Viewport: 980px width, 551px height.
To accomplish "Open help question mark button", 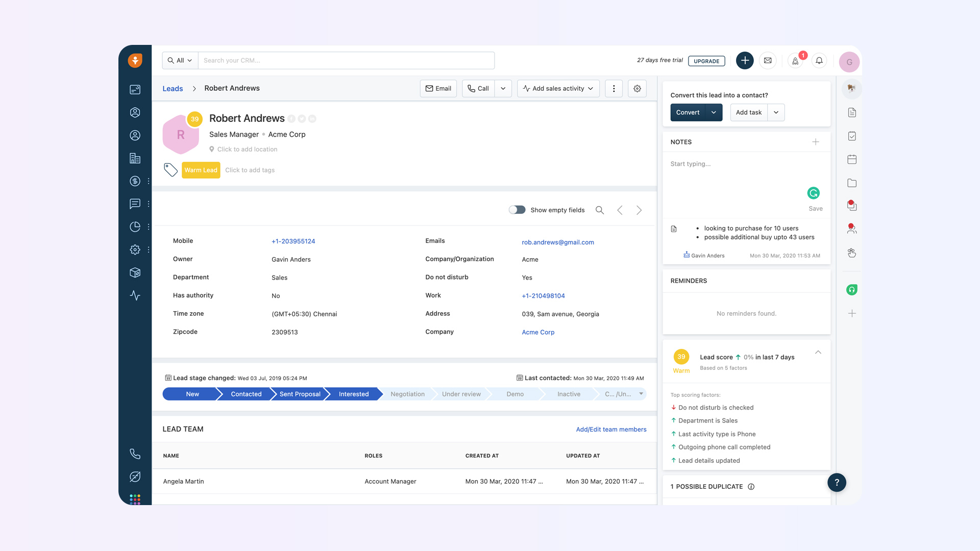I will pos(837,482).
